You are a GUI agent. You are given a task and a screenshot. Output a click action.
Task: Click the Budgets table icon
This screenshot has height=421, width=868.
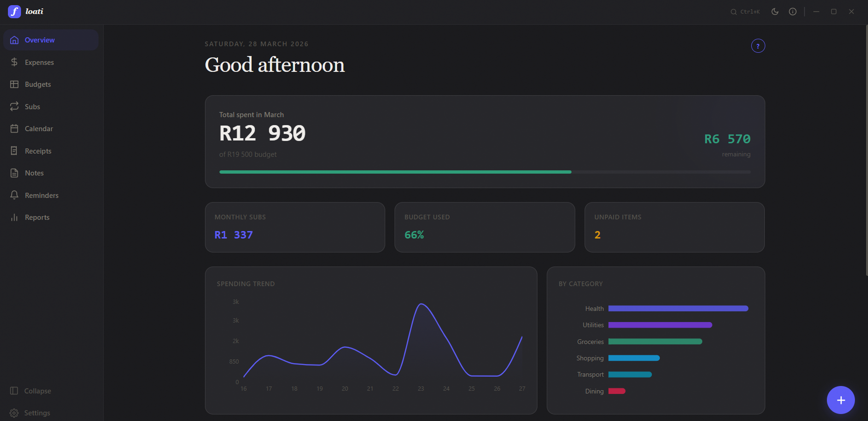point(14,84)
